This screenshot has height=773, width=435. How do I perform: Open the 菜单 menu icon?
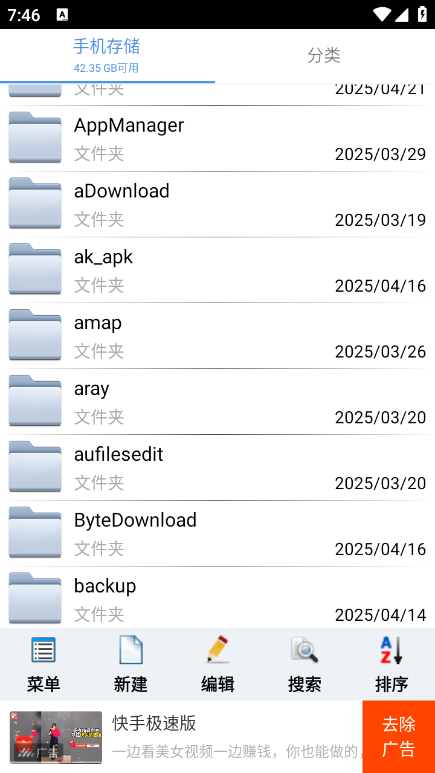click(x=43, y=649)
